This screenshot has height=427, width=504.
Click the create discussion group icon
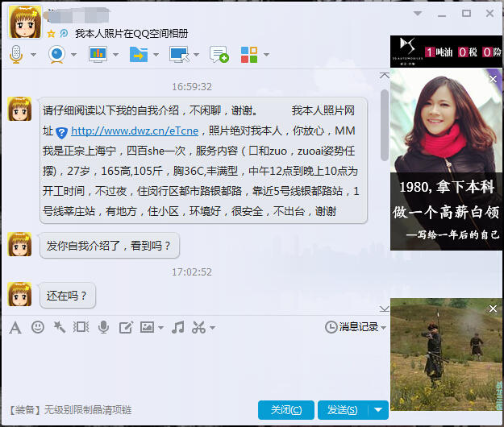coord(219,54)
